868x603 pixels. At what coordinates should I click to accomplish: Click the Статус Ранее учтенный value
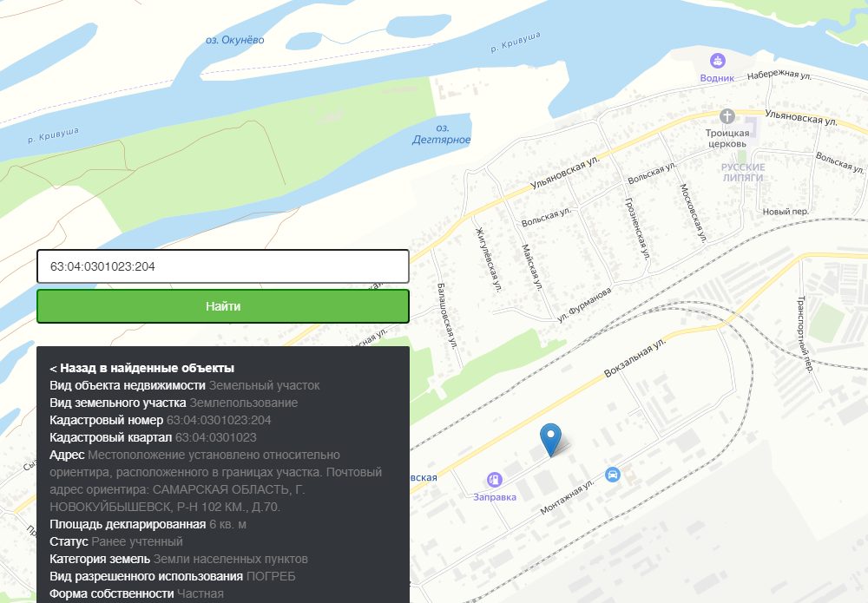137,541
